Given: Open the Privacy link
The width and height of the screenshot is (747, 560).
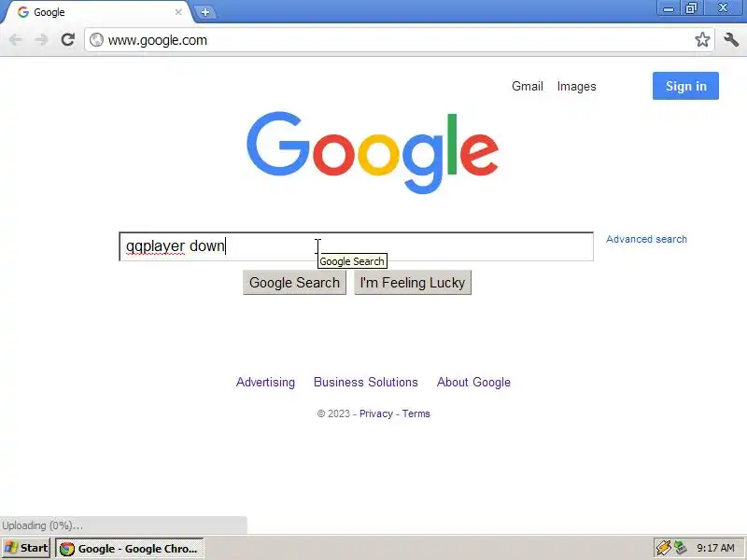Looking at the screenshot, I should pyautogui.click(x=376, y=413).
